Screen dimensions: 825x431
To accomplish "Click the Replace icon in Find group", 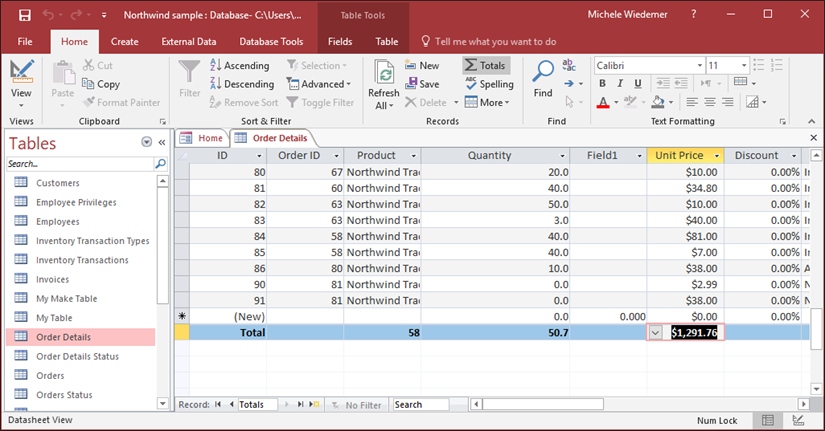I will 569,65.
